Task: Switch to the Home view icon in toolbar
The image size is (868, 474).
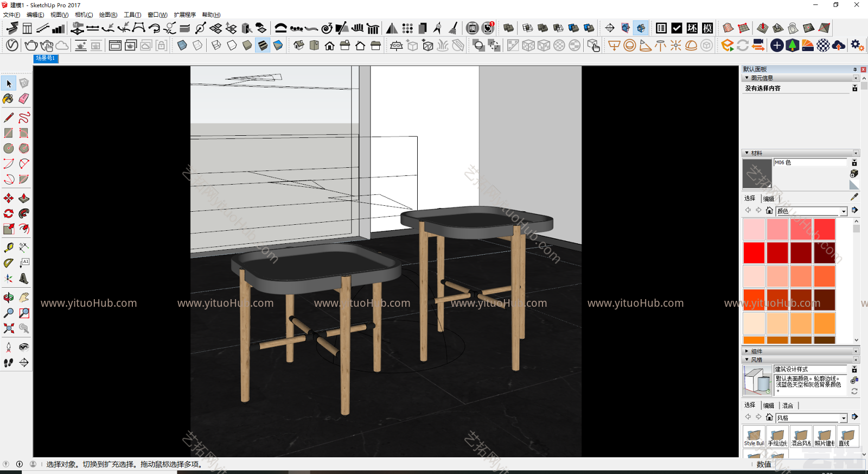Action: pos(329,45)
